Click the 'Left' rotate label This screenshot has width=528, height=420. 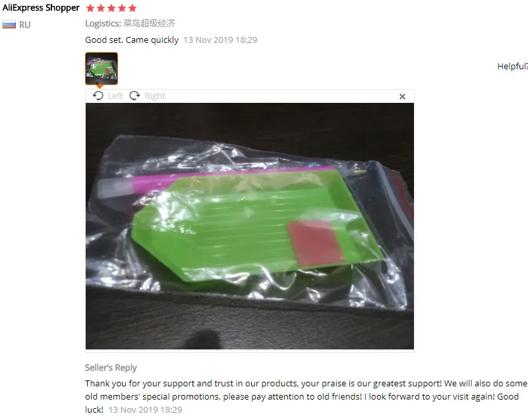[115, 96]
